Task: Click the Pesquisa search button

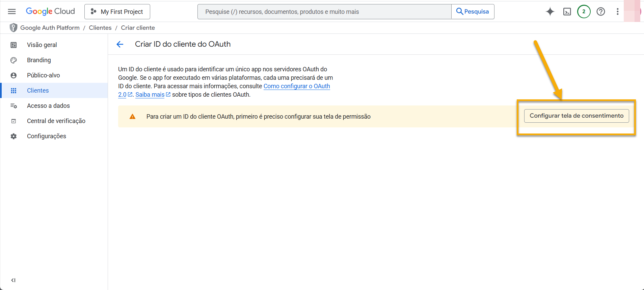Action: point(473,11)
